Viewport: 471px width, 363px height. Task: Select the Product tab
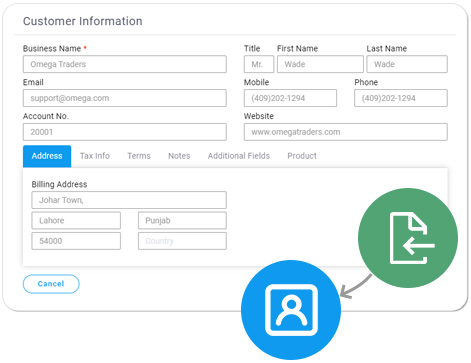tap(302, 156)
